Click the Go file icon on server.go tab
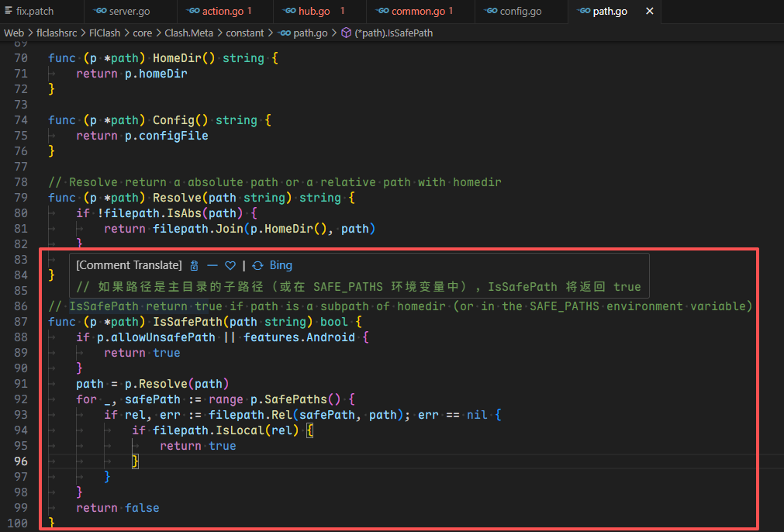 point(99,12)
